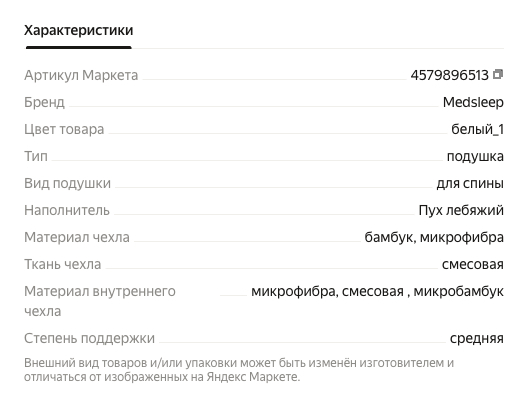Click the Бренд label
Viewport: 528px width, 418px height.
pyautogui.click(x=44, y=102)
